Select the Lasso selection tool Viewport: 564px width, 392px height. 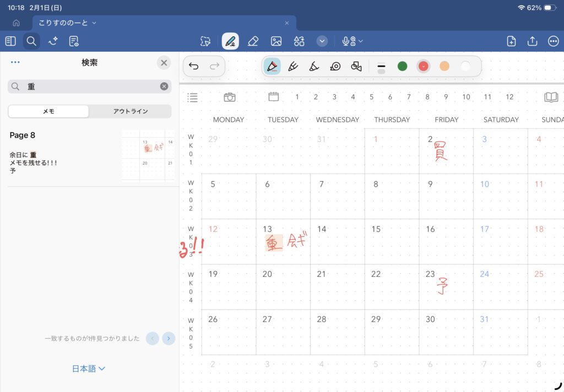click(205, 41)
